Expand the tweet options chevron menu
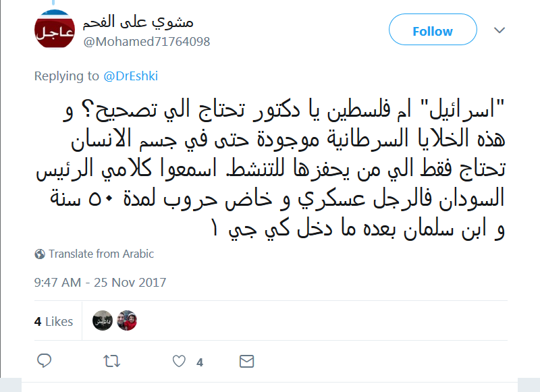540x392 pixels. click(500, 31)
